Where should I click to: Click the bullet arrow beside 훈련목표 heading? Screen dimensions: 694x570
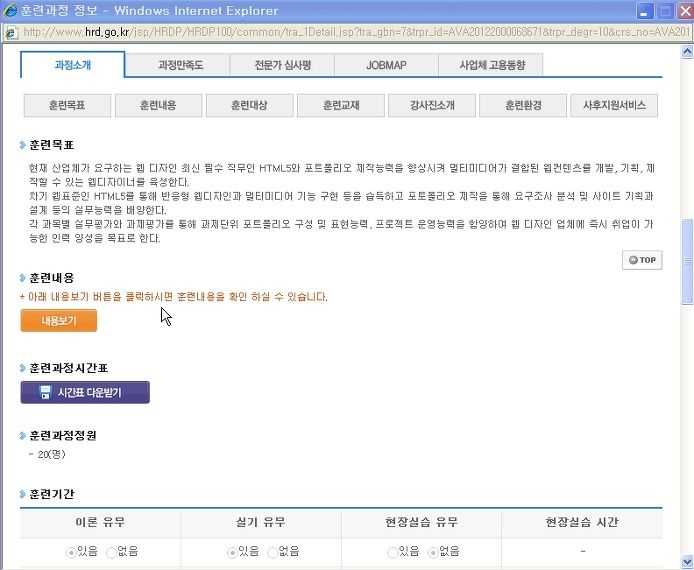coord(23,145)
